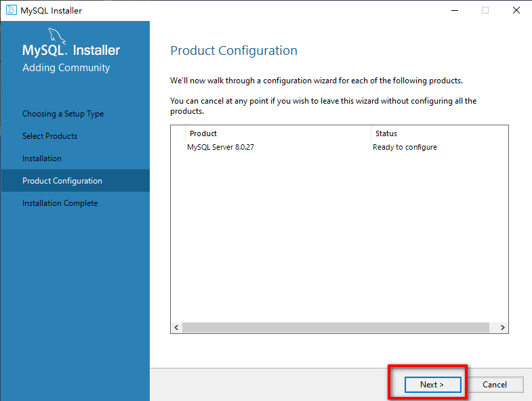Image resolution: width=532 pixels, height=401 pixels.
Task: Click the Next button
Action: (x=432, y=384)
